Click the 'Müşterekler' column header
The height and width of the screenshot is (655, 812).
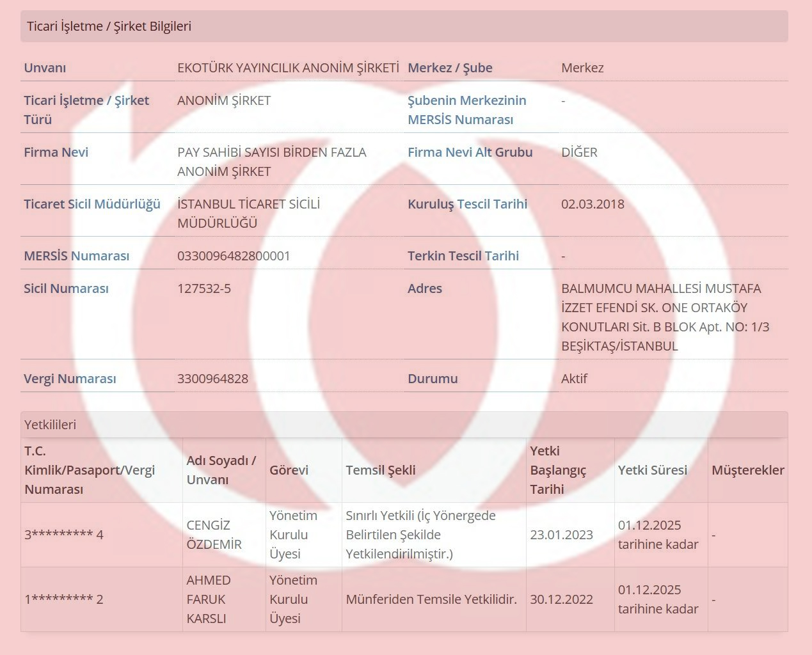click(748, 470)
